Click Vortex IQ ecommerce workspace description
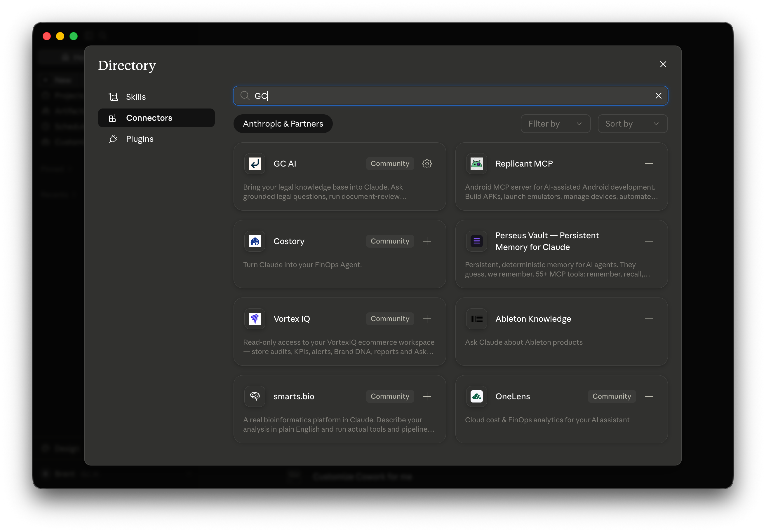766x532 pixels. click(x=339, y=347)
